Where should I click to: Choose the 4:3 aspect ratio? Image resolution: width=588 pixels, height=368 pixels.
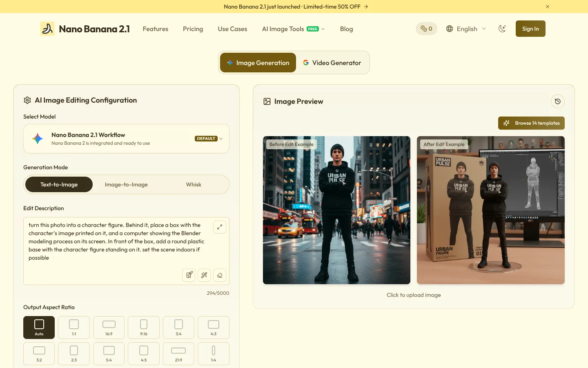[x=214, y=328]
